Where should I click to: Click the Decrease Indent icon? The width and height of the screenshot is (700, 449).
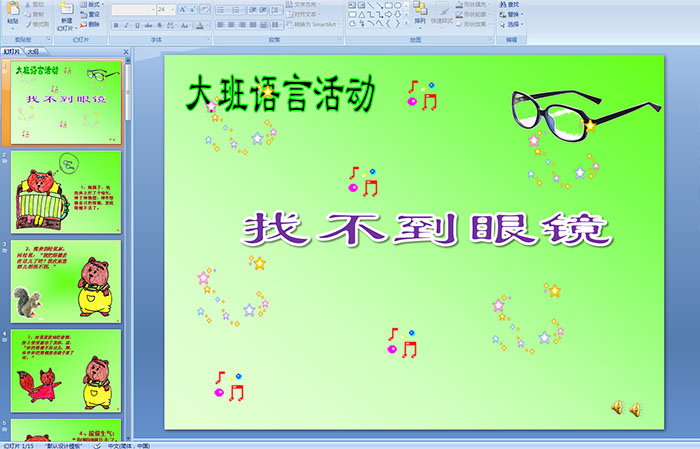[x=253, y=10]
